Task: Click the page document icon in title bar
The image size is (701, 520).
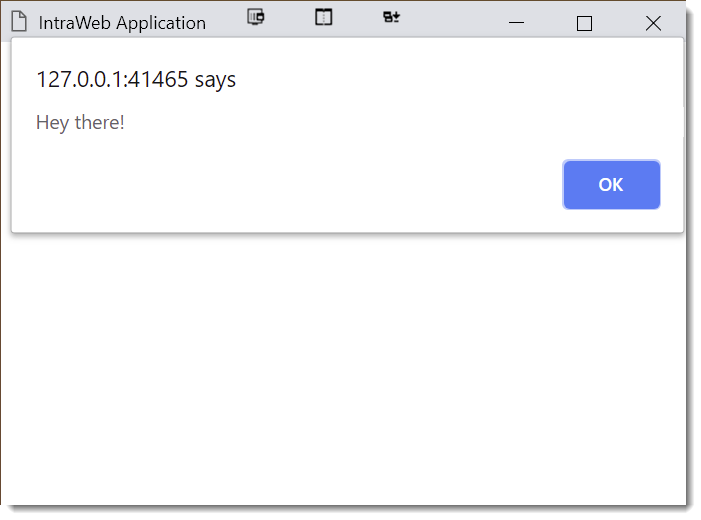Action: coord(18,22)
